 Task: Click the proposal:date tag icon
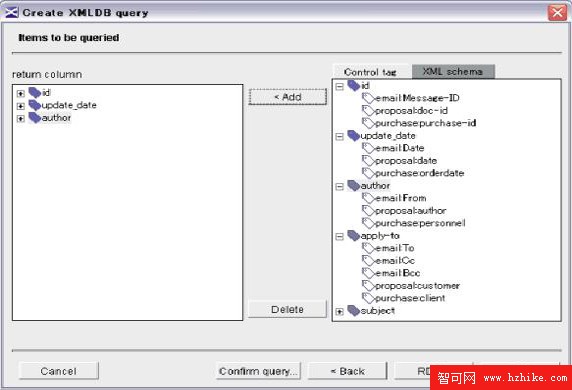tap(368, 161)
